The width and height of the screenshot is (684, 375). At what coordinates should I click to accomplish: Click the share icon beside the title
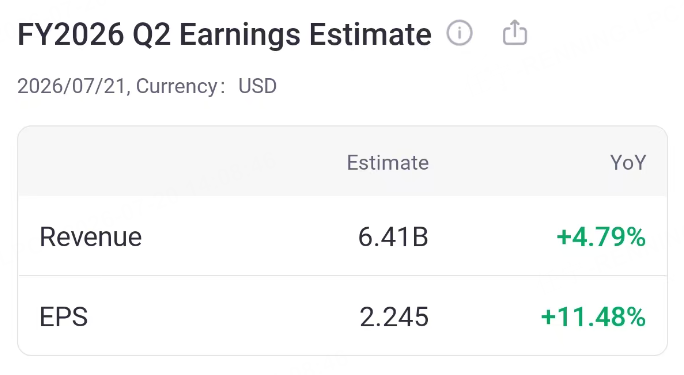tap(515, 32)
